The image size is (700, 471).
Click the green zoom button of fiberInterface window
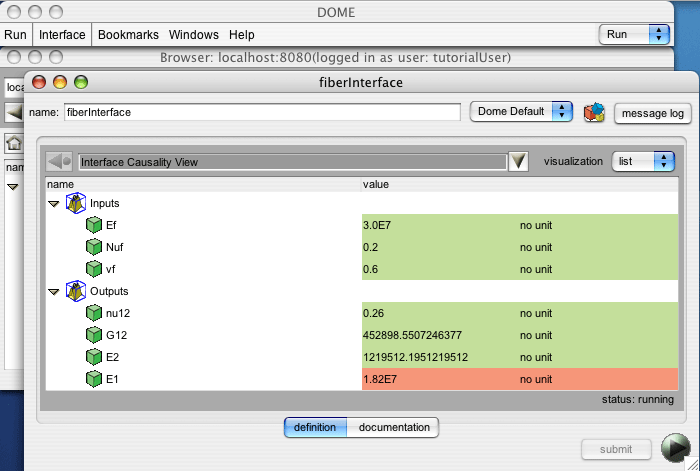point(81,82)
